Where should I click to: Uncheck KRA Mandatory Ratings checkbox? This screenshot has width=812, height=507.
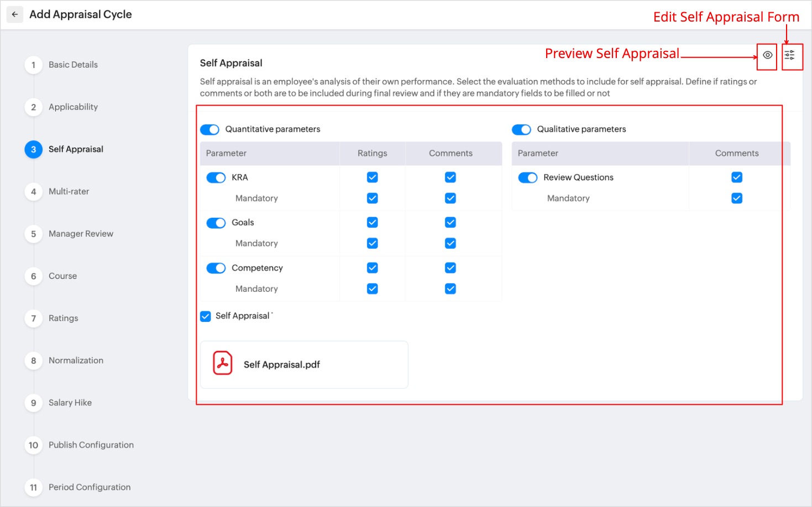point(373,198)
